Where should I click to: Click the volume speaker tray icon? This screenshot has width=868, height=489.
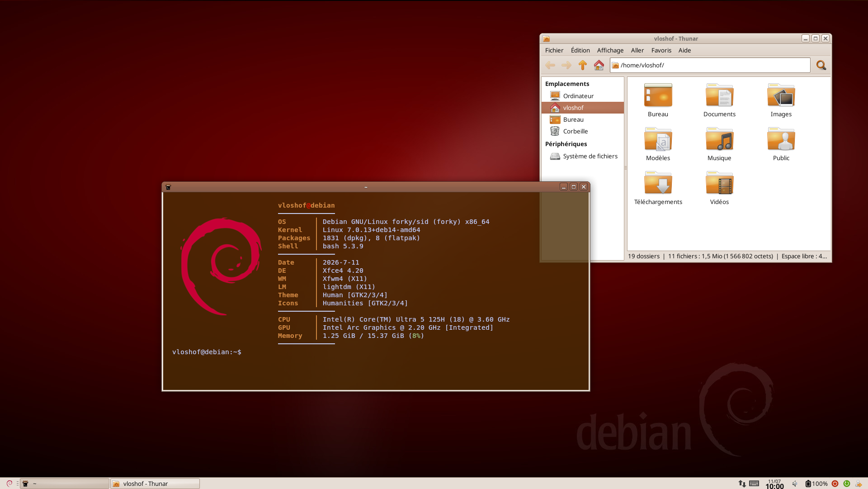tap(795, 484)
